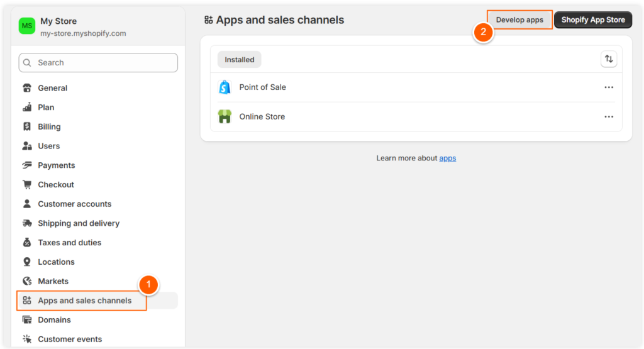The width and height of the screenshot is (644, 349).
Task: Click the Payments hand icon
Action: 27,165
